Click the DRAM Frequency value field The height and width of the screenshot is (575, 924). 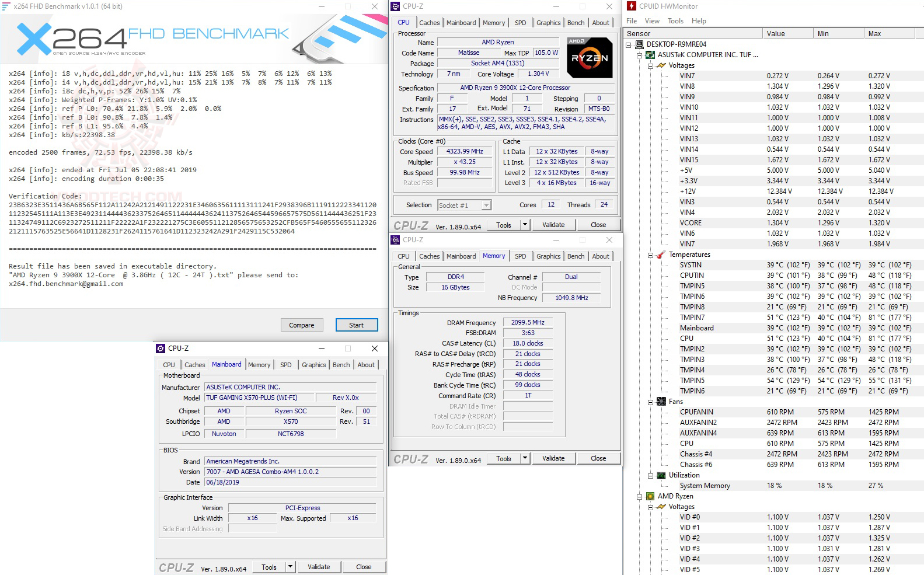[528, 322]
